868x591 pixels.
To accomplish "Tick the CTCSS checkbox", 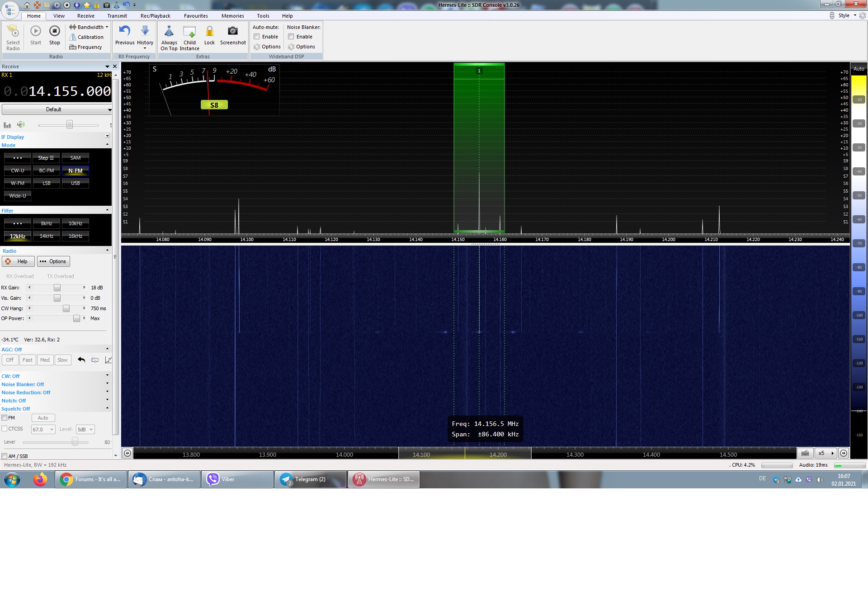I will coord(5,429).
